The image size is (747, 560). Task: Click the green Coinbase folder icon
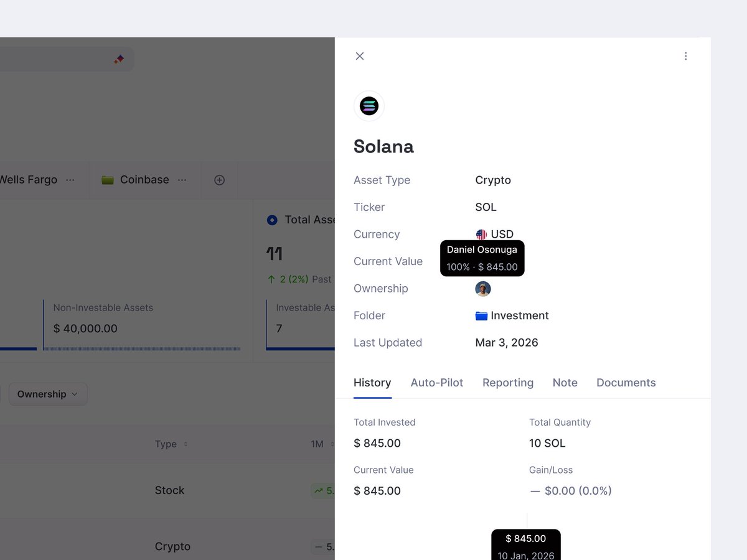point(108,180)
